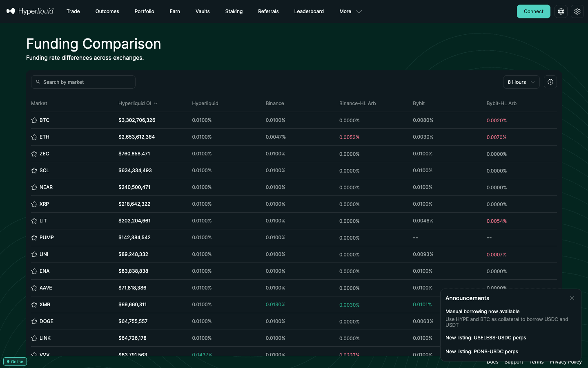Open the 8 Hours interval dropdown
The height and width of the screenshot is (368, 588).
tap(521, 82)
